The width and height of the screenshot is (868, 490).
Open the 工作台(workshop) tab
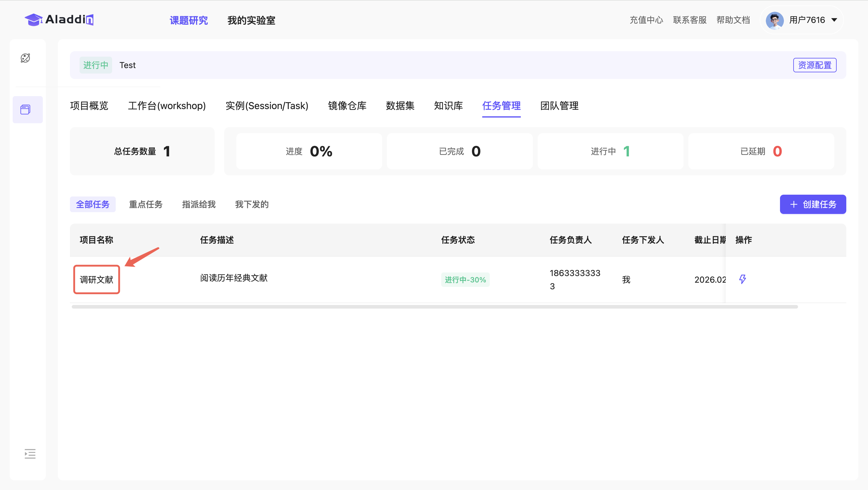point(166,105)
